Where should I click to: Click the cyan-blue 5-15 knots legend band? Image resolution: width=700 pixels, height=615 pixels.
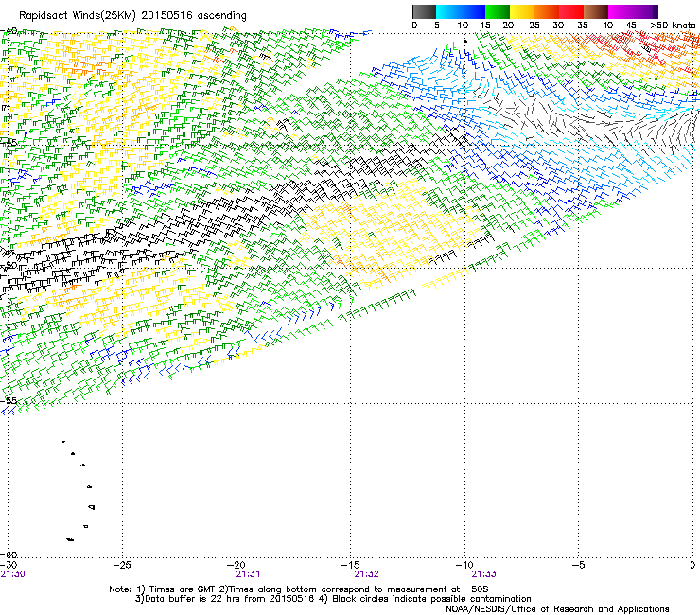(461, 11)
